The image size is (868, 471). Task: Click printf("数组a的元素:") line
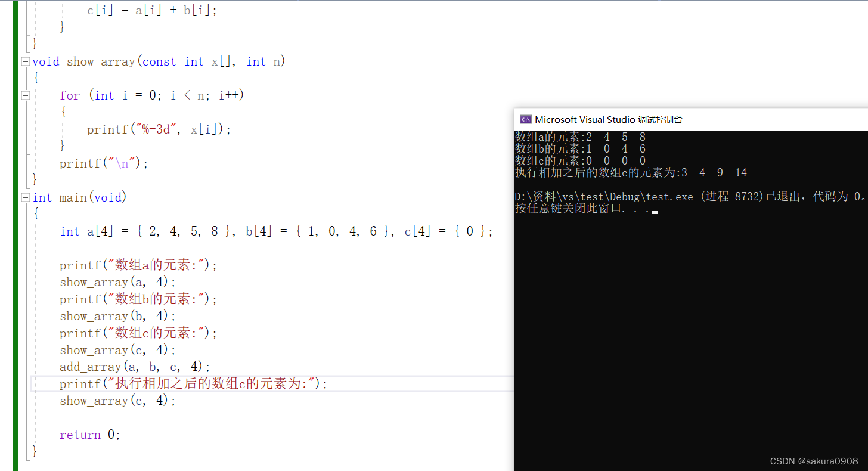point(139,265)
